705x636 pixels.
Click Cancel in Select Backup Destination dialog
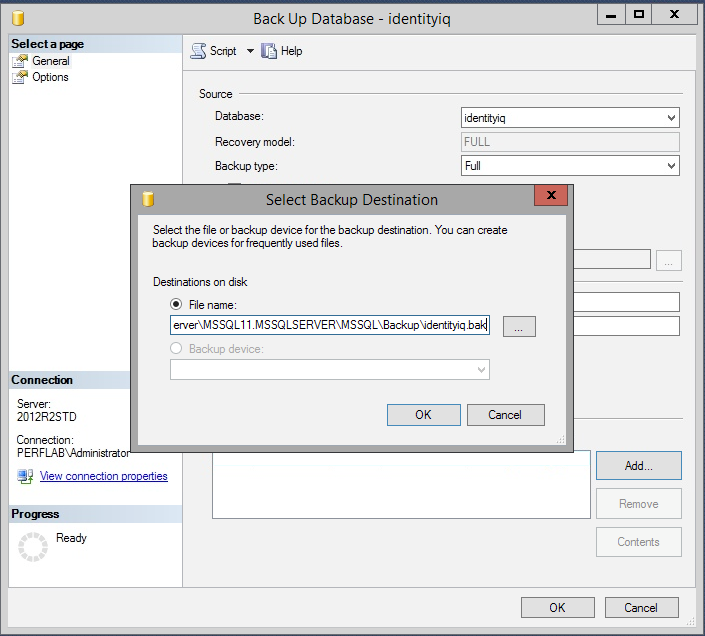pos(505,415)
